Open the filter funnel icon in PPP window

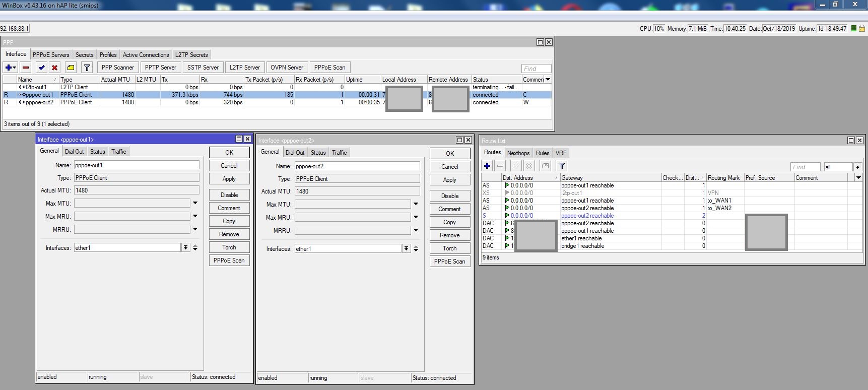(x=87, y=68)
